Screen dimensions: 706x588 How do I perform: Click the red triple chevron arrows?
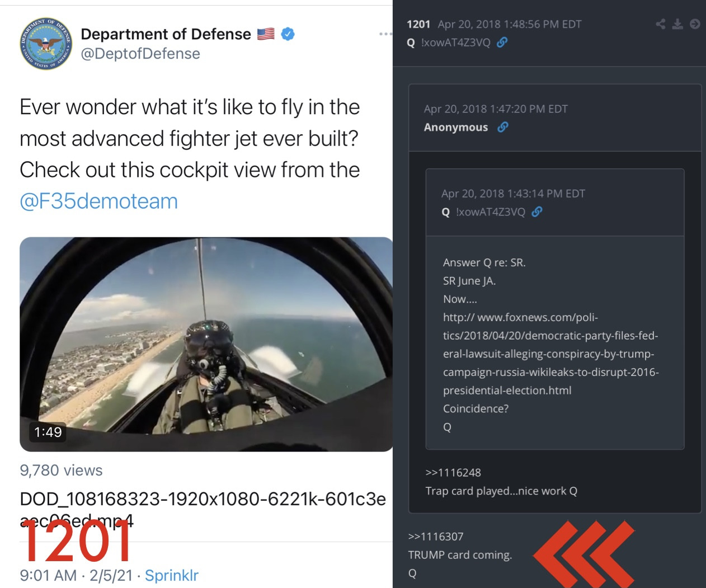pyautogui.click(x=584, y=554)
